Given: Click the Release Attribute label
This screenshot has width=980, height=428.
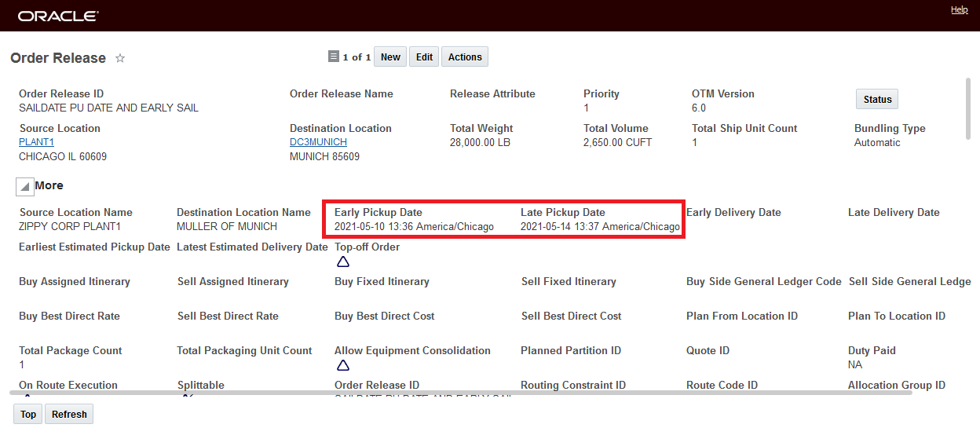Looking at the screenshot, I should [x=492, y=93].
